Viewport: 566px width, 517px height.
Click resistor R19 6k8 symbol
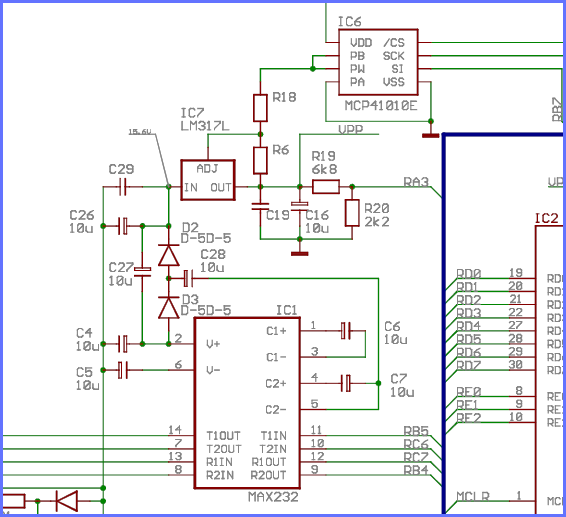(x=326, y=187)
